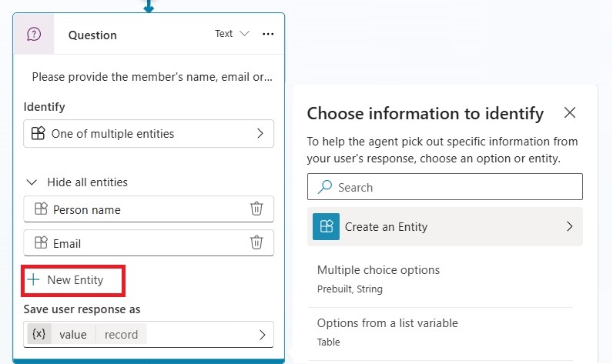Edit the question message text

(152, 77)
